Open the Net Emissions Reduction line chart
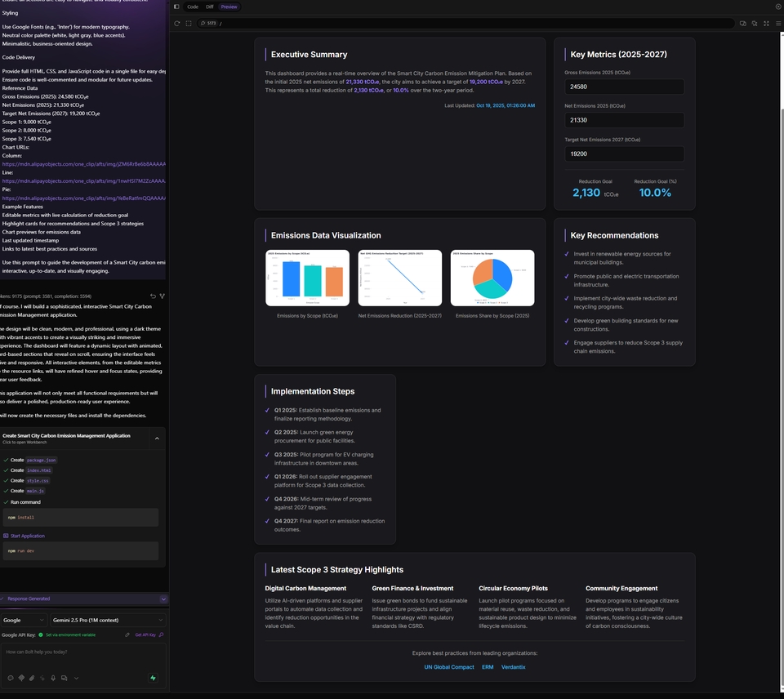The image size is (784, 699). (x=400, y=278)
